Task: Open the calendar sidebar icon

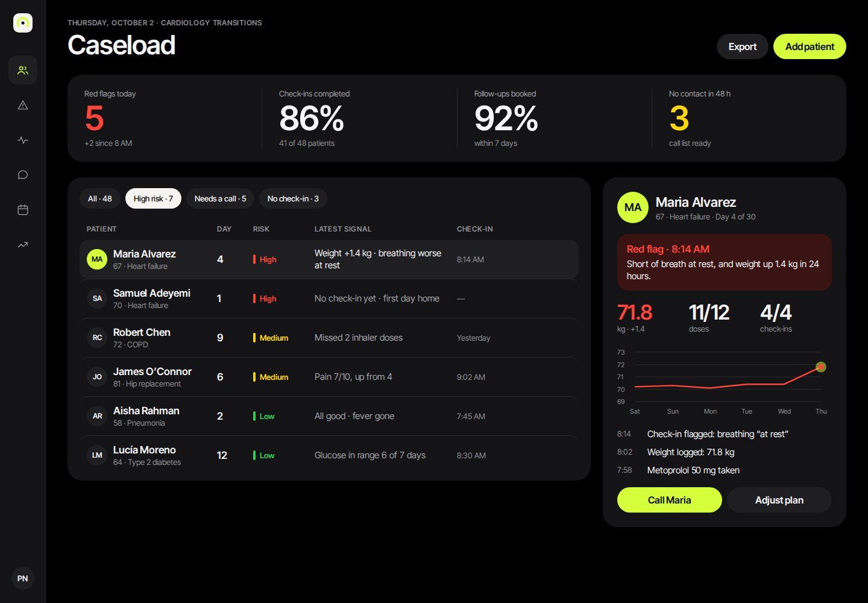Action: point(23,210)
